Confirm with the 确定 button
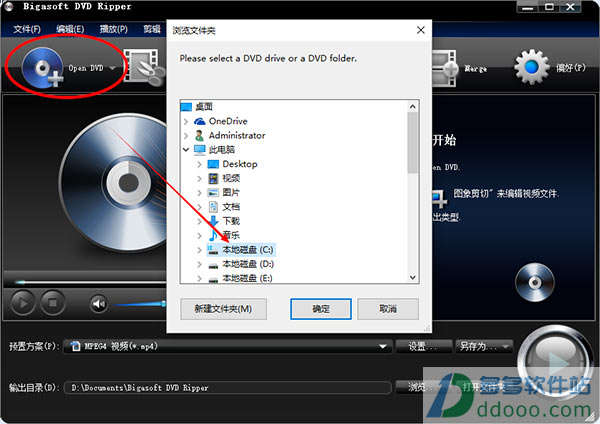This screenshot has width=600, height=424. click(321, 309)
